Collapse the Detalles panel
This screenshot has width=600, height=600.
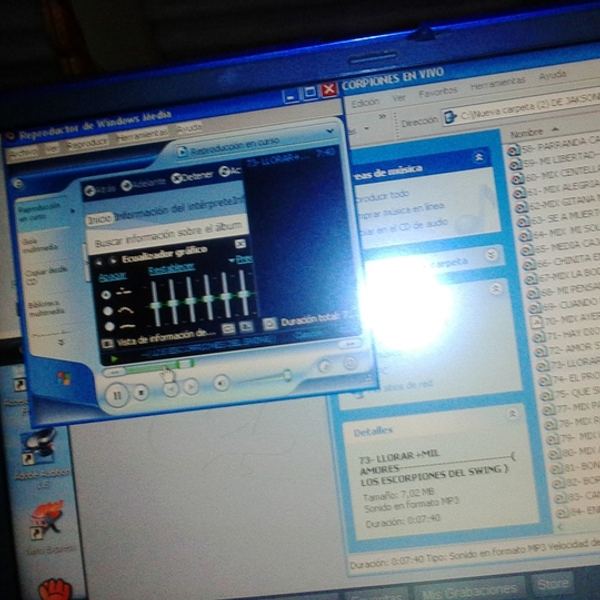pyautogui.click(x=513, y=414)
